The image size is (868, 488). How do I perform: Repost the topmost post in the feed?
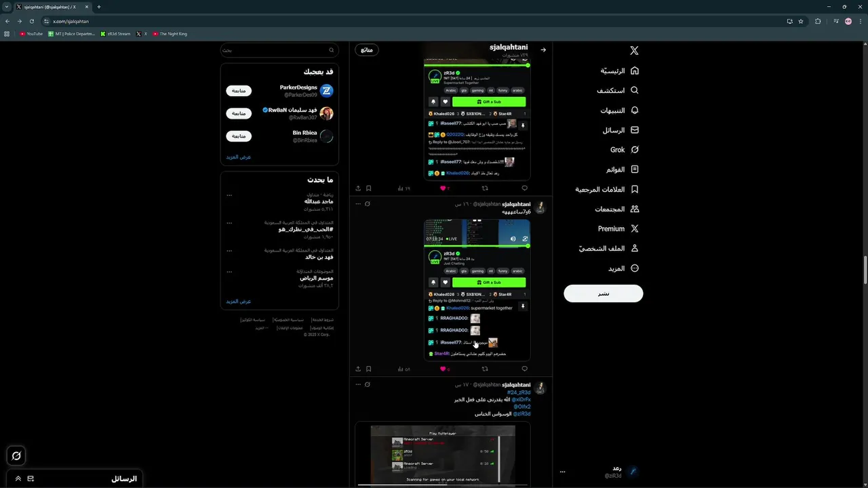point(484,188)
